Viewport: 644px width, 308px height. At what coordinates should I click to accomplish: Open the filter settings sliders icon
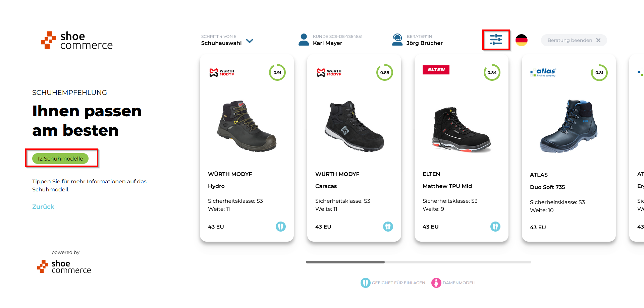[496, 40]
